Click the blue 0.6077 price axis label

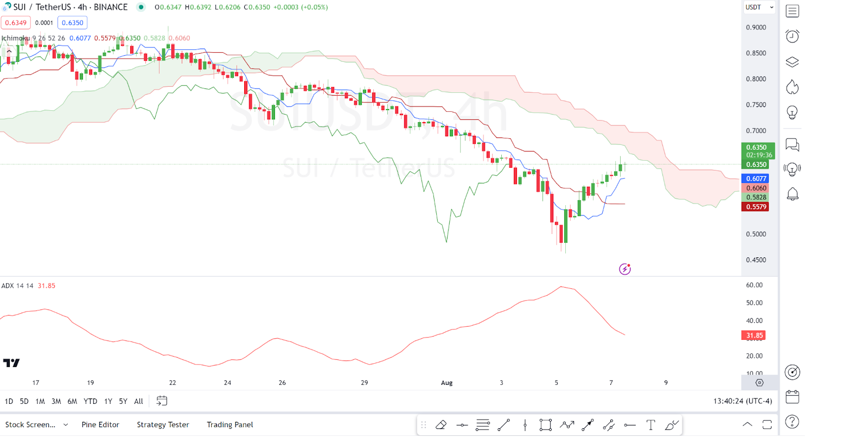click(x=756, y=179)
